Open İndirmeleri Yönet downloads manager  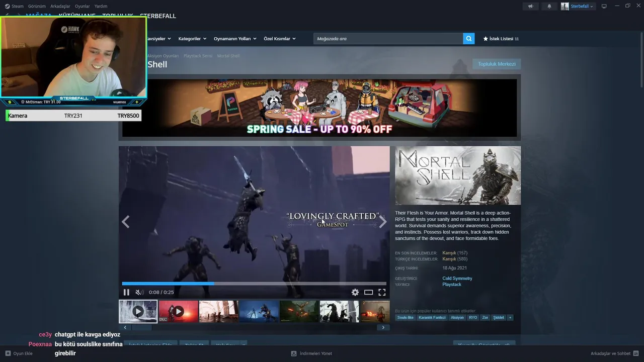click(311, 353)
